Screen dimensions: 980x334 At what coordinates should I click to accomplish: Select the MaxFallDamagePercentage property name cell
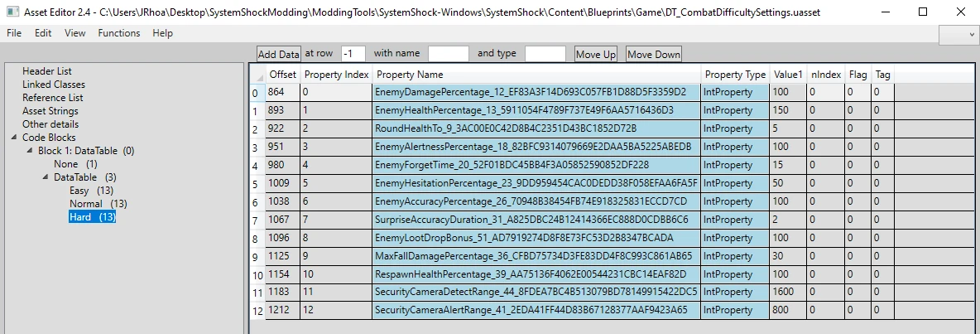pos(536,256)
